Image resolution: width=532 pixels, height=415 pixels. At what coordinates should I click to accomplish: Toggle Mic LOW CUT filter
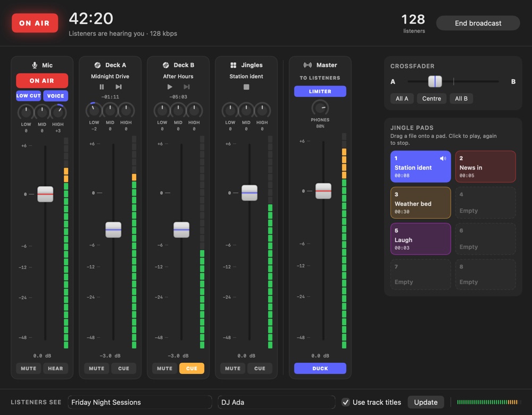pyautogui.click(x=29, y=96)
